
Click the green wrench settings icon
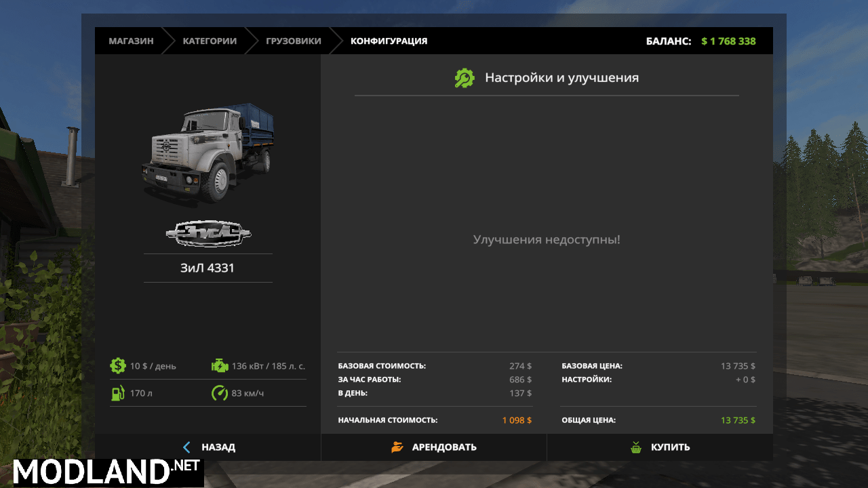point(465,78)
